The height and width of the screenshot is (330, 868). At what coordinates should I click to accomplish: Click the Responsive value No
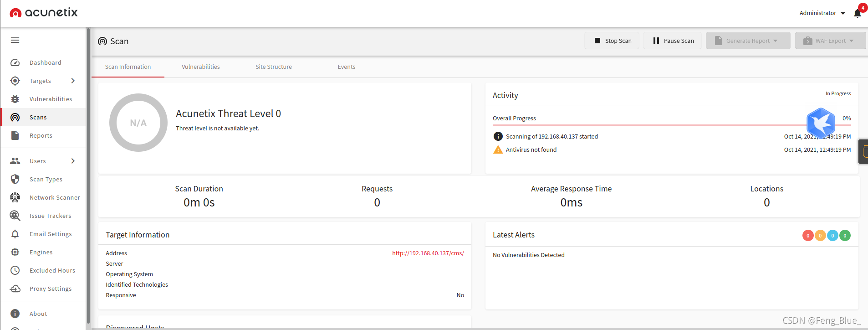(460, 295)
